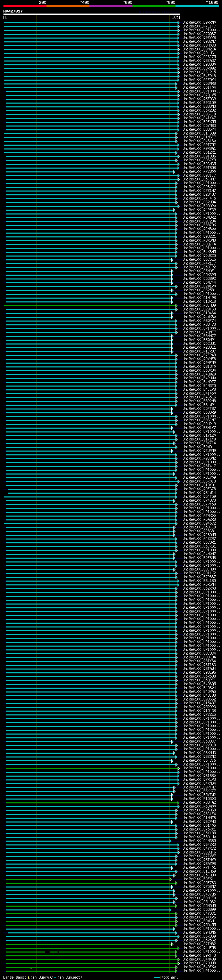Viewport: 222px width, 980px height.
Task: Click the query end position 265
Action: pos(175,17)
